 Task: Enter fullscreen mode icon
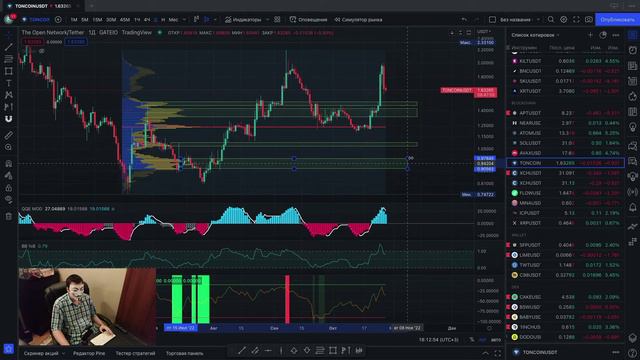(x=576, y=20)
